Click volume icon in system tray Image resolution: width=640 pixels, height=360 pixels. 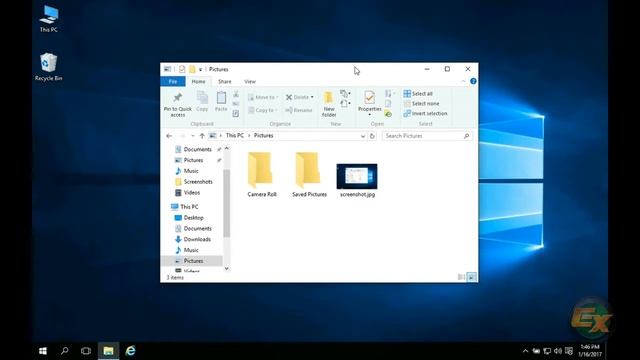click(558, 351)
